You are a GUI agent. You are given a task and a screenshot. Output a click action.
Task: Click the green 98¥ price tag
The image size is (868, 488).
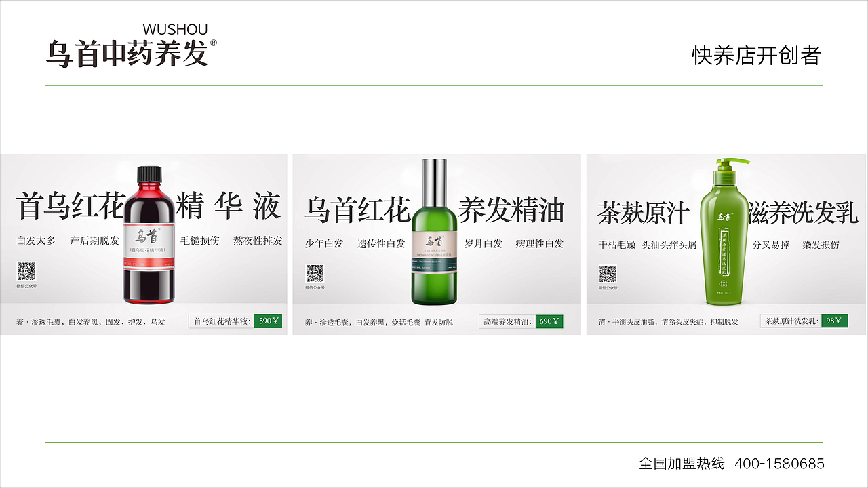click(835, 321)
